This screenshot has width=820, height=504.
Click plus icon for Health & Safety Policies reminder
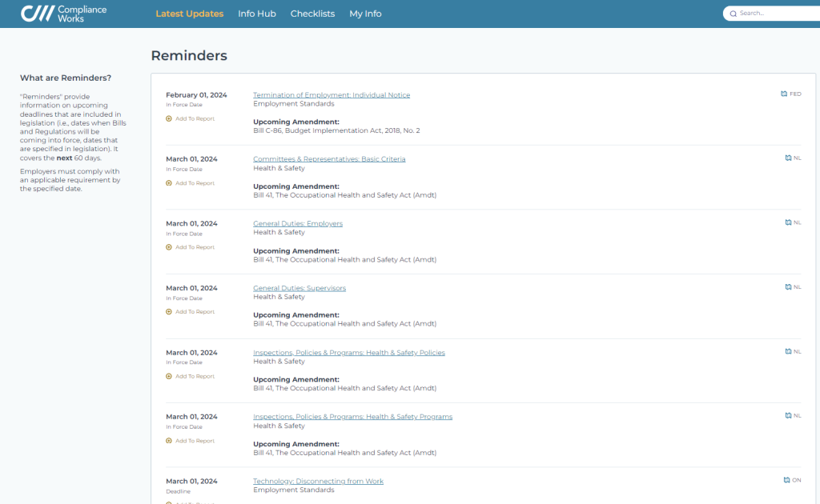169,377
